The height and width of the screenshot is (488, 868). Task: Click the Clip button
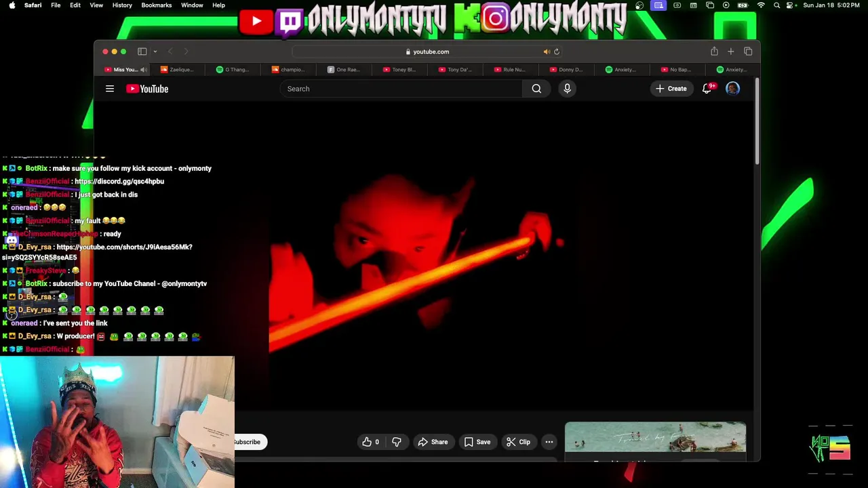tap(518, 442)
